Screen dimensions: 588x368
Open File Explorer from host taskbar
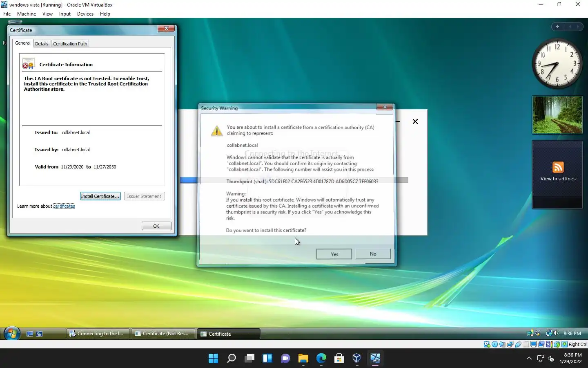(303, 359)
